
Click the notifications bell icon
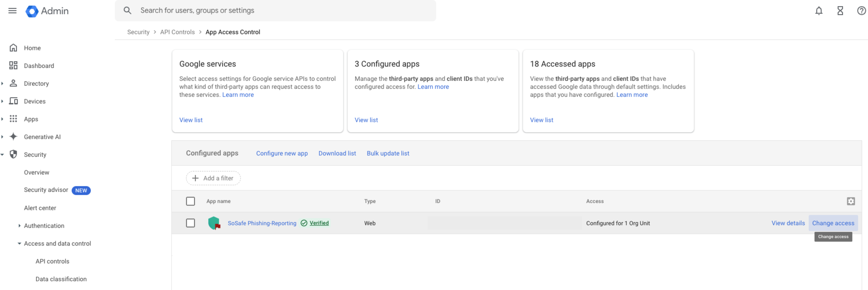click(x=819, y=10)
